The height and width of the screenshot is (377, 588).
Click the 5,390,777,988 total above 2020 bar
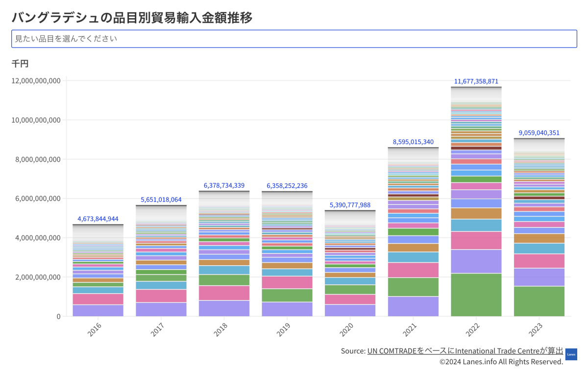point(350,205)
